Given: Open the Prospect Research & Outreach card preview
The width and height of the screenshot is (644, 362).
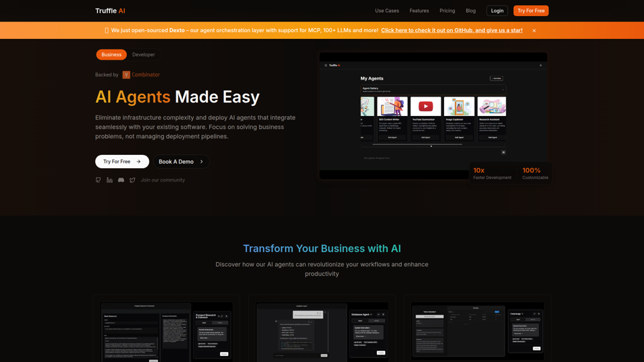Looking at the screenshot, I should (166, 332).
